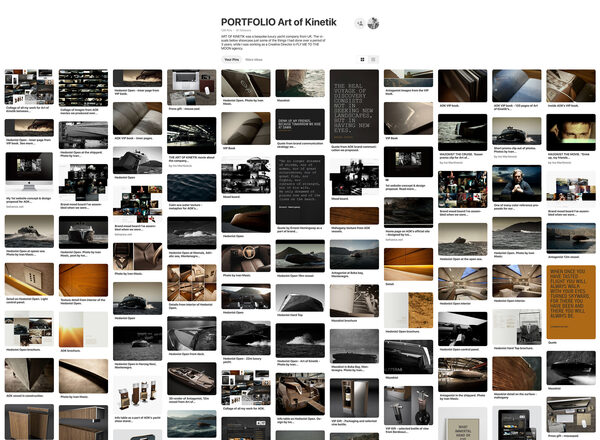Open the film-strip collage of AOK movie images

tap(83, 88)
